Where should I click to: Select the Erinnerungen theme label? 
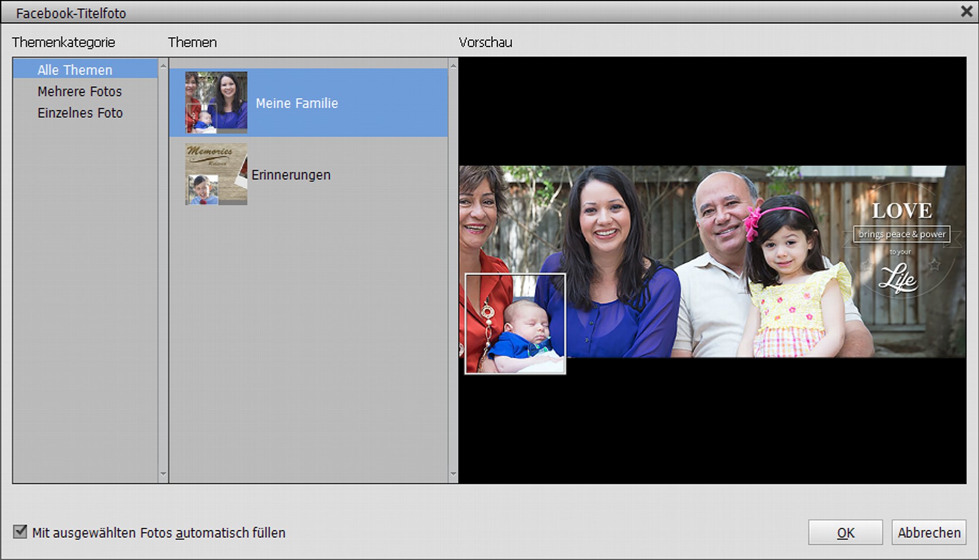tap(291, 175)
